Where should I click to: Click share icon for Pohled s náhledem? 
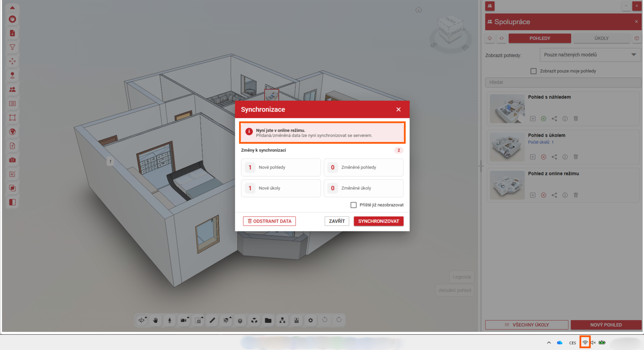(554, 119)
